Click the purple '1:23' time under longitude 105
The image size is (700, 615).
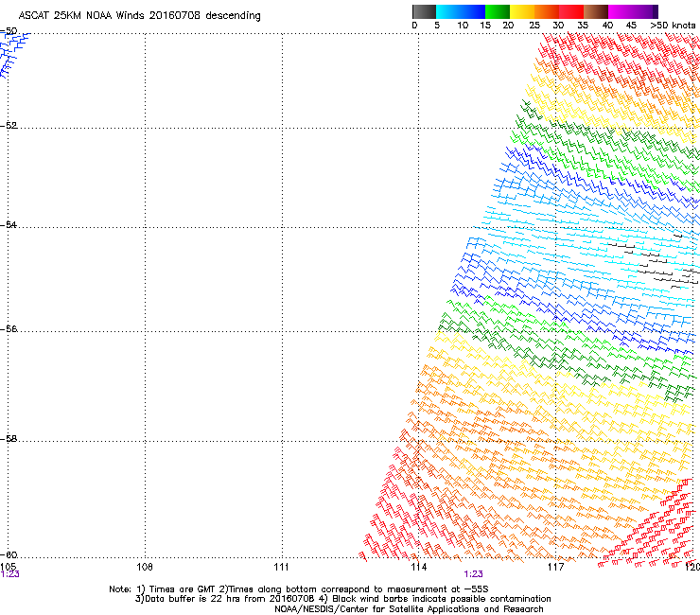pos(9,574)
